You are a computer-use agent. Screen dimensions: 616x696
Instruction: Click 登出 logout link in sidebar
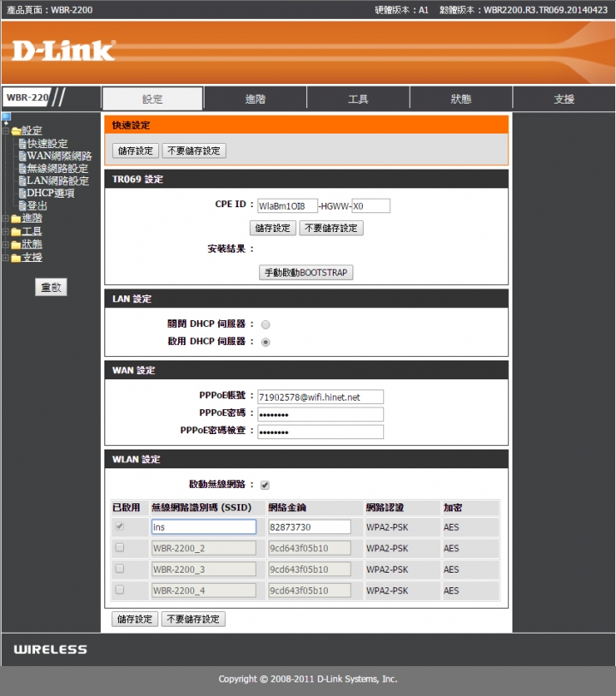point(38,205)
